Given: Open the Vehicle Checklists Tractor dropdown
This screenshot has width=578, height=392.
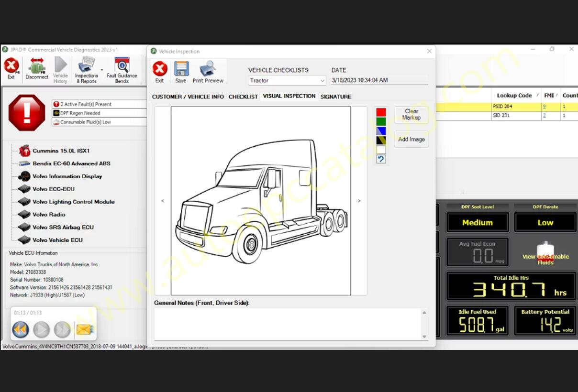Looking at the screenshot, I should 287,80.
